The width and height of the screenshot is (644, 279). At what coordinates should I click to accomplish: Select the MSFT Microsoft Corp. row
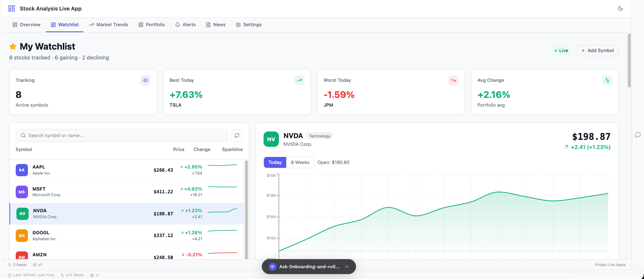pos(127,192)
